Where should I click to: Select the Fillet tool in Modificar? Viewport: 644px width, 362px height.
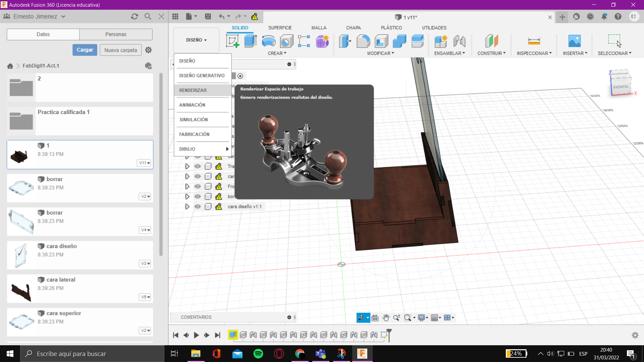tap(363, 41)
